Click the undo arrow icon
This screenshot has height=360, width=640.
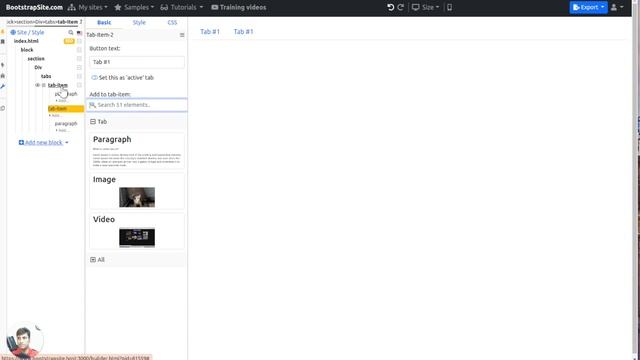[x=391, y=7]
